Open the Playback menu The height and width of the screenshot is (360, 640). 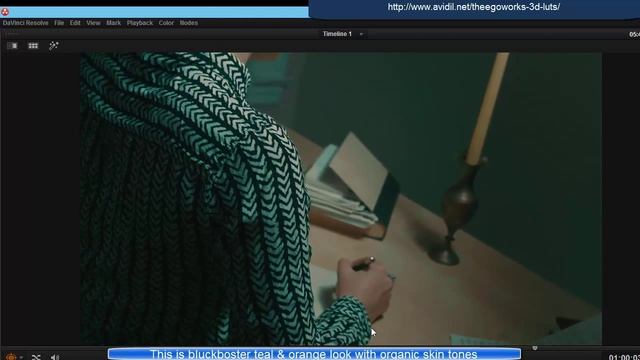[x=140, y=23]
